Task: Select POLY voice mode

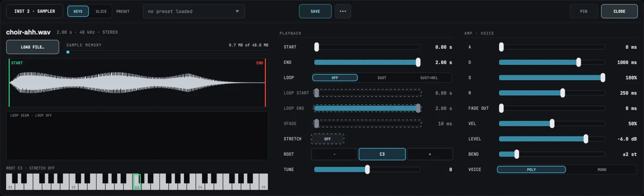Action: [x=531, y=169]
